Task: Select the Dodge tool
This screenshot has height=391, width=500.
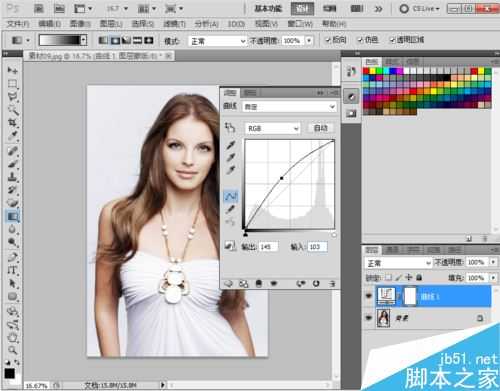Action: click(x=13, y=242)
